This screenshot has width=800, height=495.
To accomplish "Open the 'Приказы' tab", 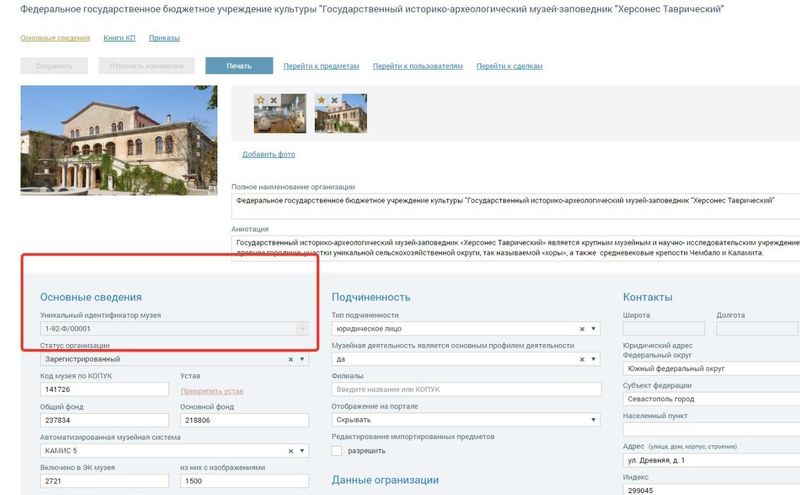I will 163,38.
